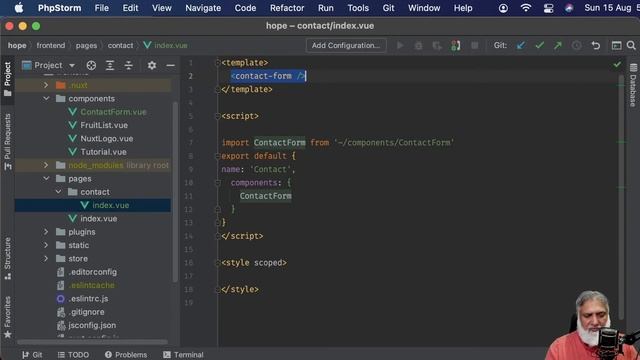Click Run with Coverage icon
The image size is (640, 360).
(x=437, y=45)
